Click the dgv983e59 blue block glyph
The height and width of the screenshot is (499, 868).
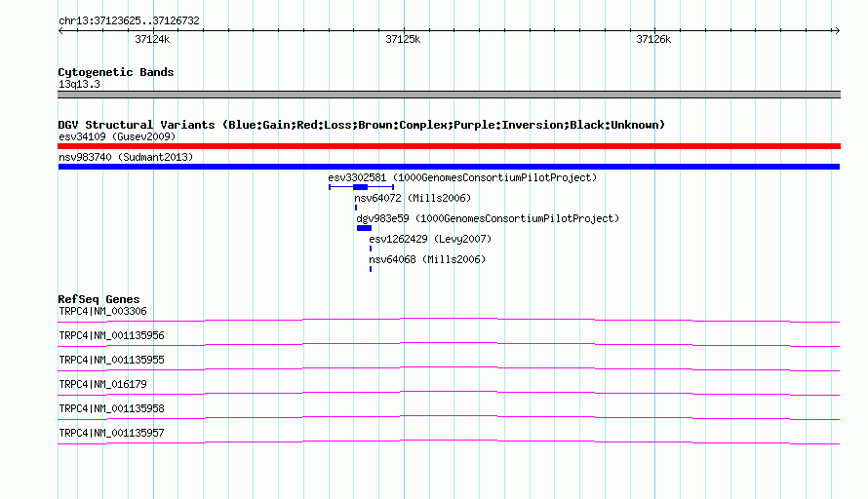click(364, 228)
